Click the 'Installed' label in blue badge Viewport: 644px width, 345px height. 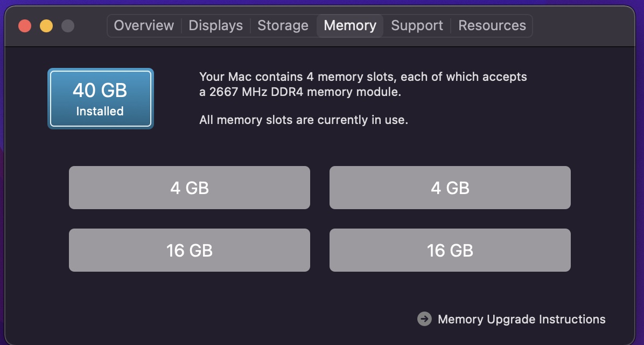[x=100, y=112]
